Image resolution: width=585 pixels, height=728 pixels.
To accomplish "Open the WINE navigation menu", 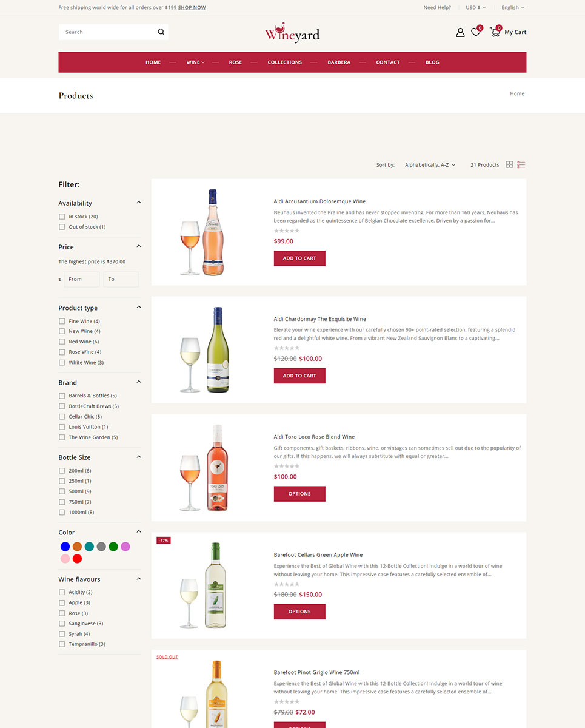I will click(x=195, y=62).
